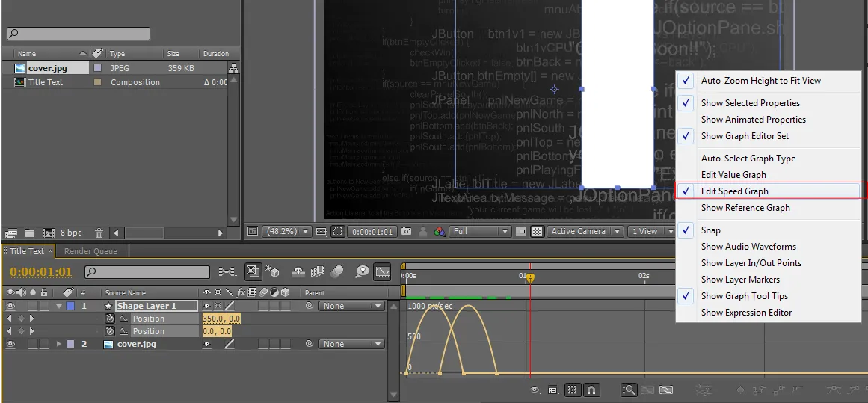Open Show Channel color icon in viewer

click(440, 231)
